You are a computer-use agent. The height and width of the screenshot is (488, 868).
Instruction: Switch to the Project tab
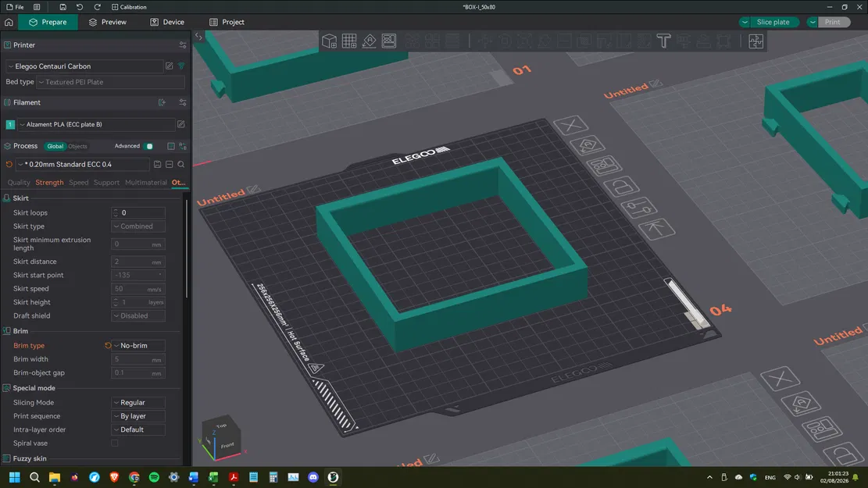point(227,22)
